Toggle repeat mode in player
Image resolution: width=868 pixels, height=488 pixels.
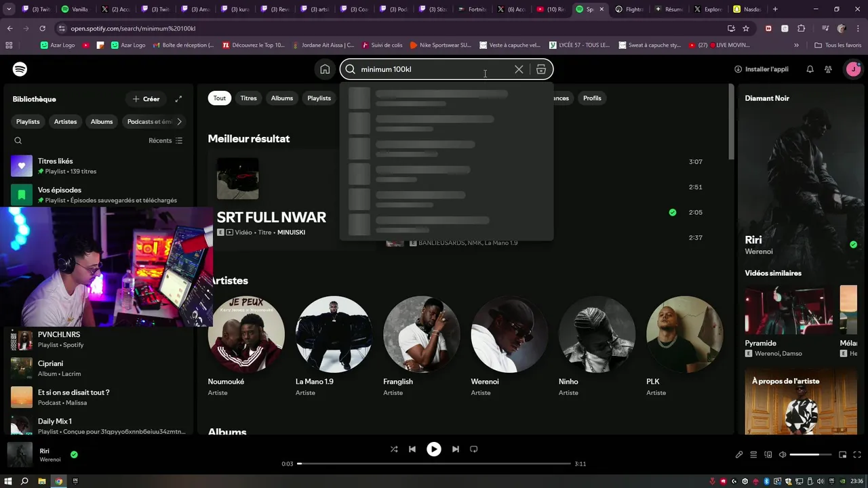[474, 449]
